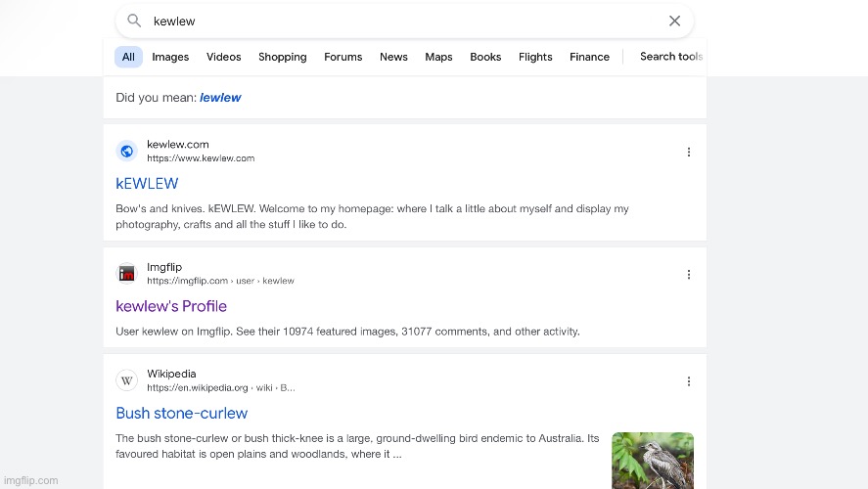Switch to the Images tab
This screenshot has height=489, width=868.
170,57
